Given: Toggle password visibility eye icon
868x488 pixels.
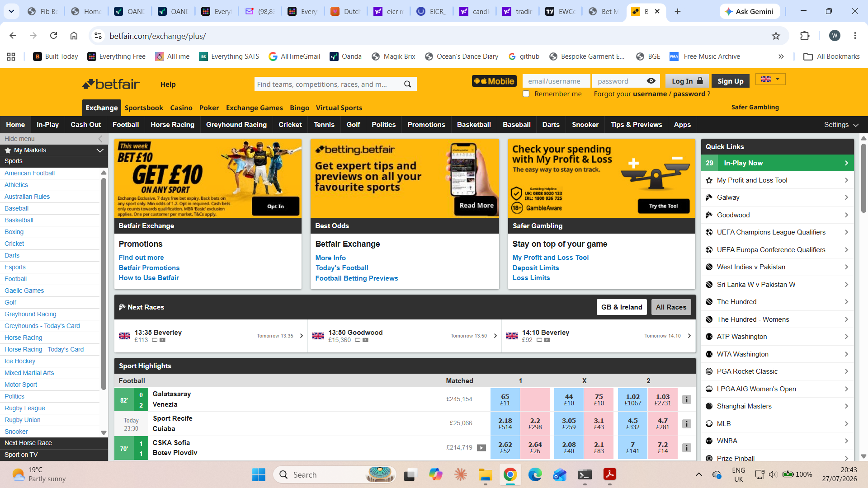Looking at the screenshot, I should (651, 81).
